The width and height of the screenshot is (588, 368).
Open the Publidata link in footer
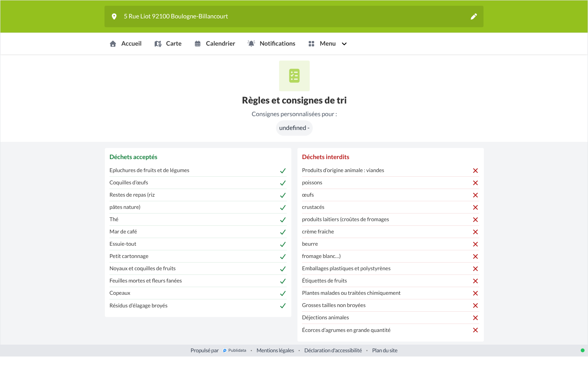(x=235, y=350)
